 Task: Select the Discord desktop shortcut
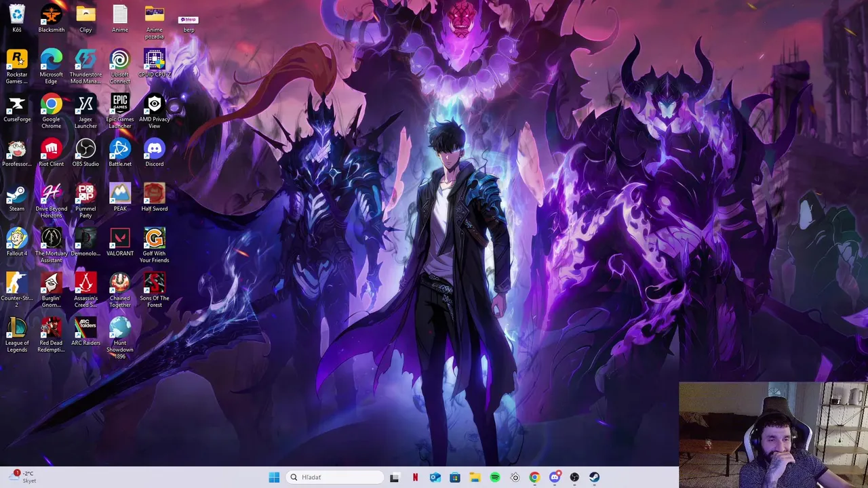(154, 152)
